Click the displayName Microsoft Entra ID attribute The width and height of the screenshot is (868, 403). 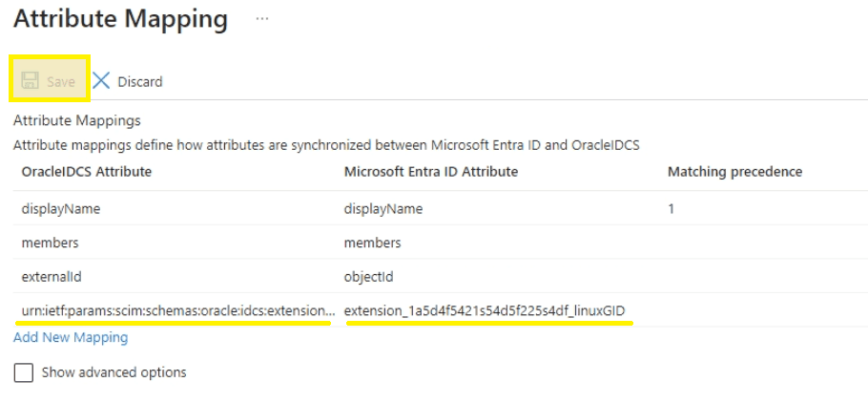(383, 208)
